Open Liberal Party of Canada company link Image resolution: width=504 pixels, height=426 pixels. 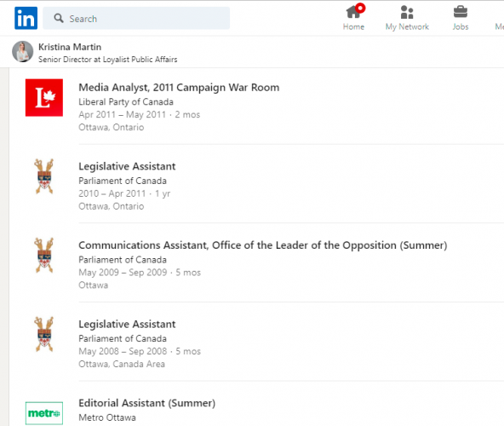(x=126, y=102)
